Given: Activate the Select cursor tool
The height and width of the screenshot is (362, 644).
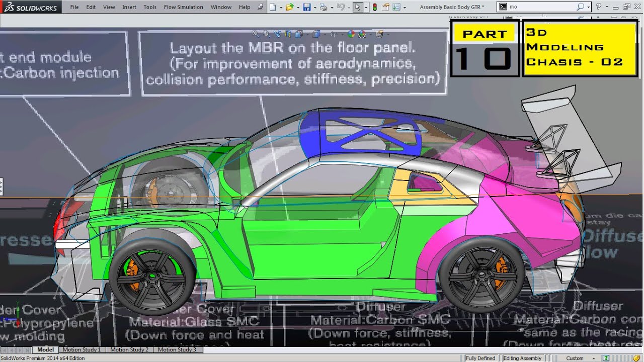Looking at the screenshot, I should tap(357, 7).
